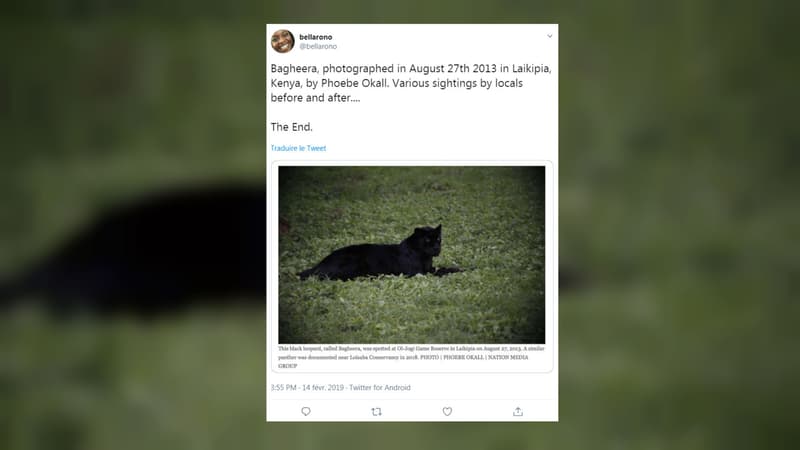Viewport: 800px width, 450px height.
Task: Open the bellarono display name
Action: (x=315, y=37)
